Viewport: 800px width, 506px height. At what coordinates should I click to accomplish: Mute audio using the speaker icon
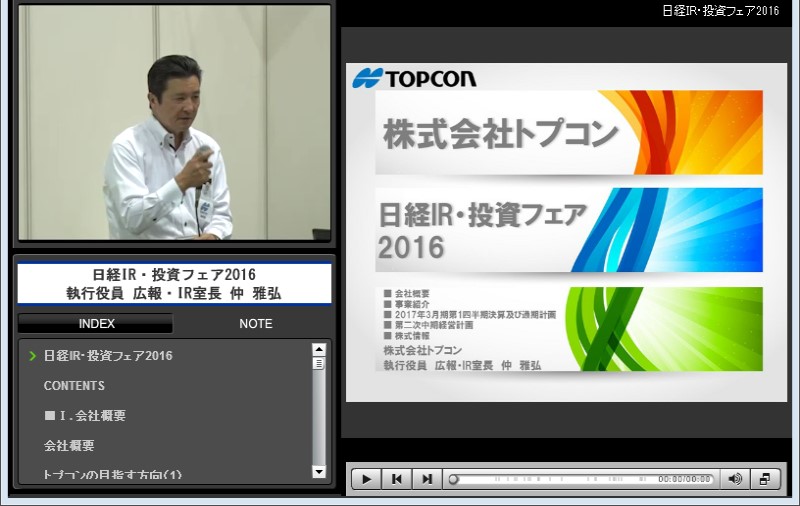(x=735, y=479)
